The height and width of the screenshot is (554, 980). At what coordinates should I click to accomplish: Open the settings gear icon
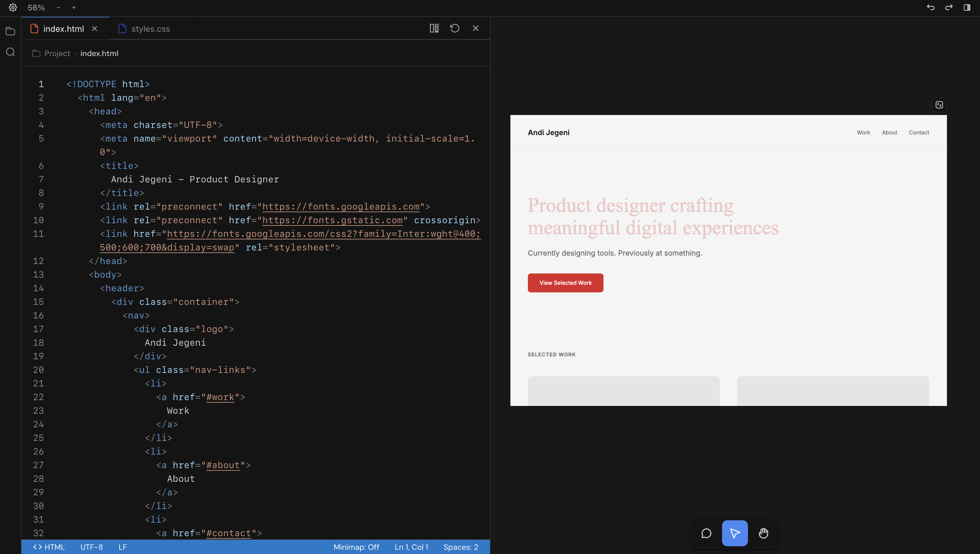pos(13,7)
